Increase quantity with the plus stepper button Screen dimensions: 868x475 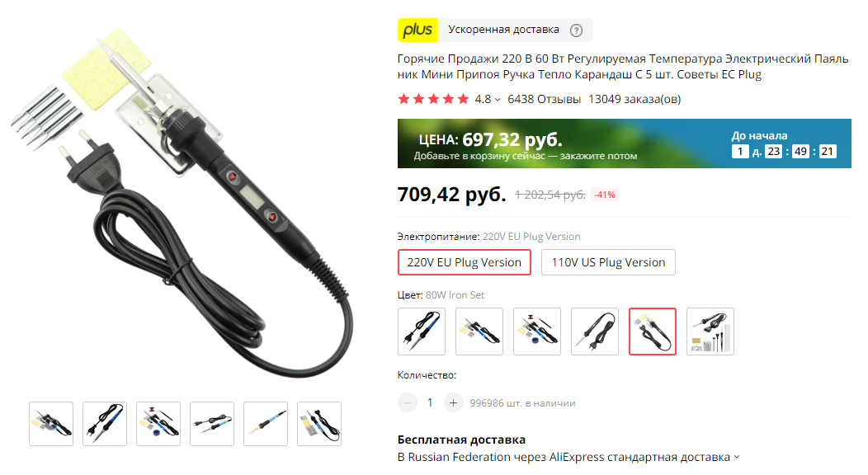point(453,403)
